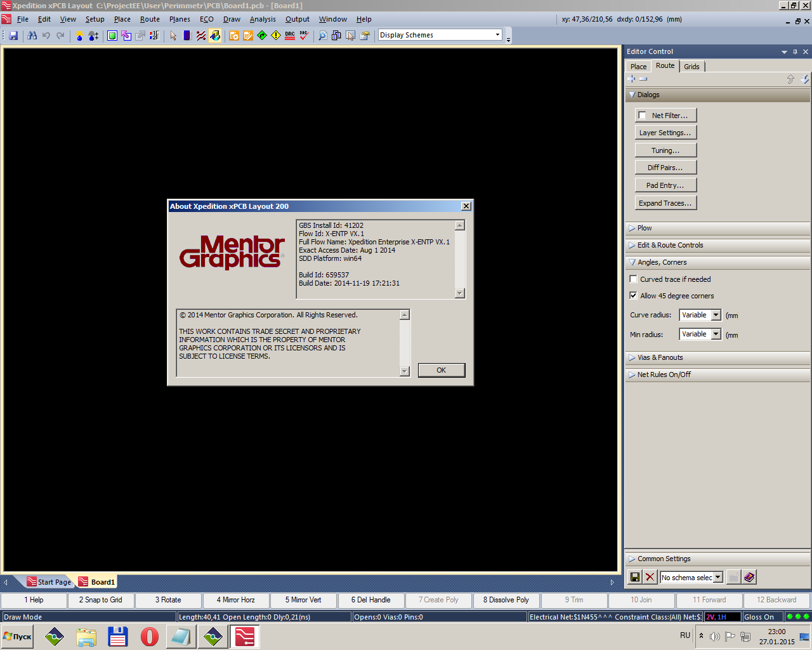Click the Pad Entry... button

(665, 185)
